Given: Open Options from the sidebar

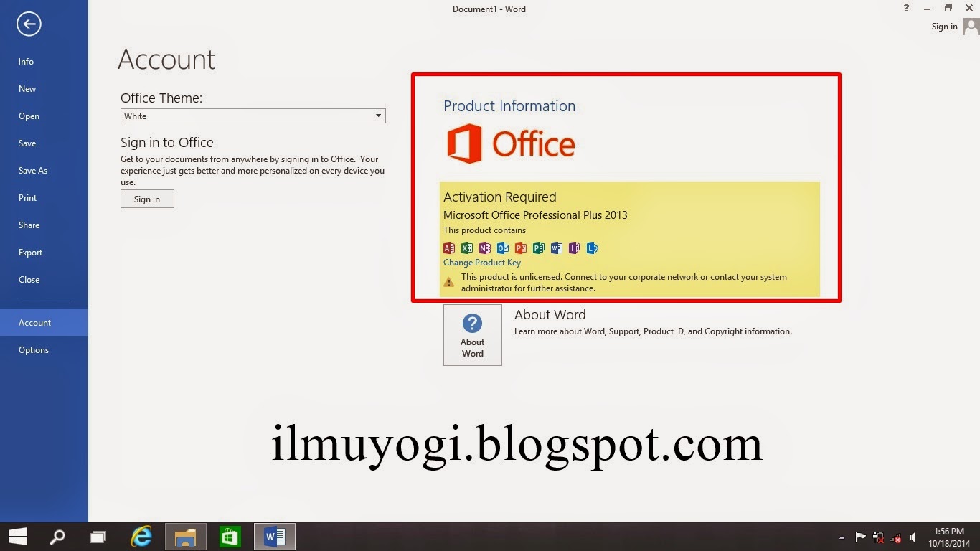Looking at the screenshot, I should [44, 350].
